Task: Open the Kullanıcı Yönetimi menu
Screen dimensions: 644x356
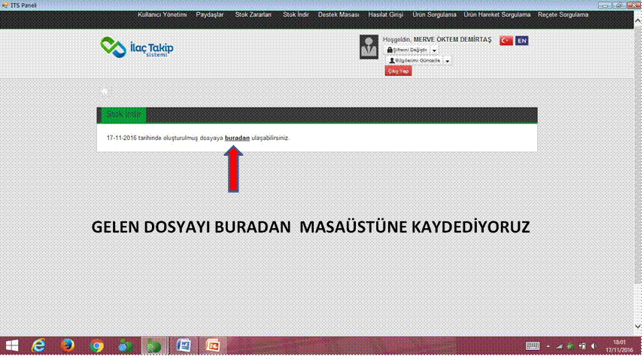Action: point(163,15)
